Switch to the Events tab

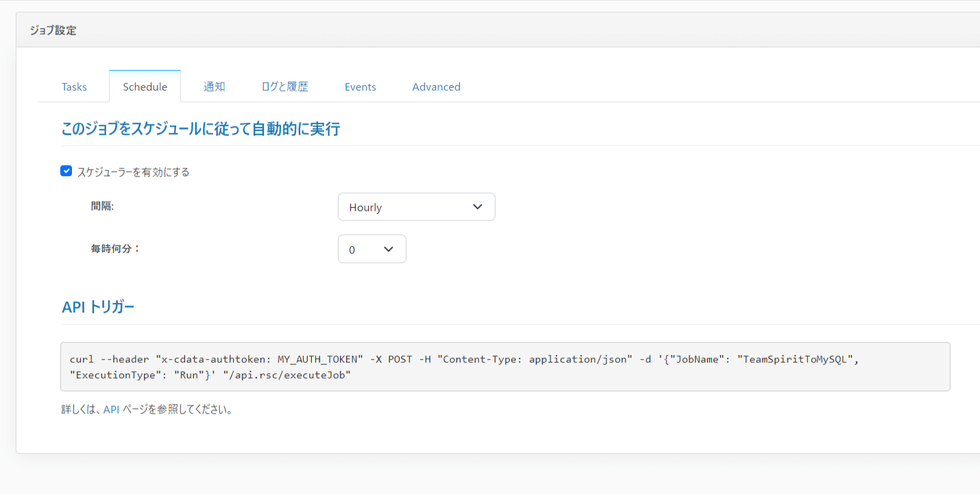[360, 87]
